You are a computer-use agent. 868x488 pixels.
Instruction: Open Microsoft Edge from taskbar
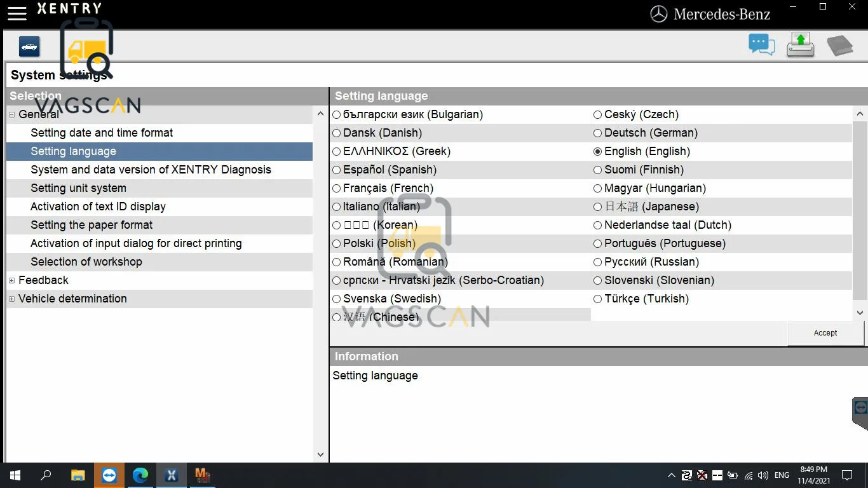click(140, 475)
